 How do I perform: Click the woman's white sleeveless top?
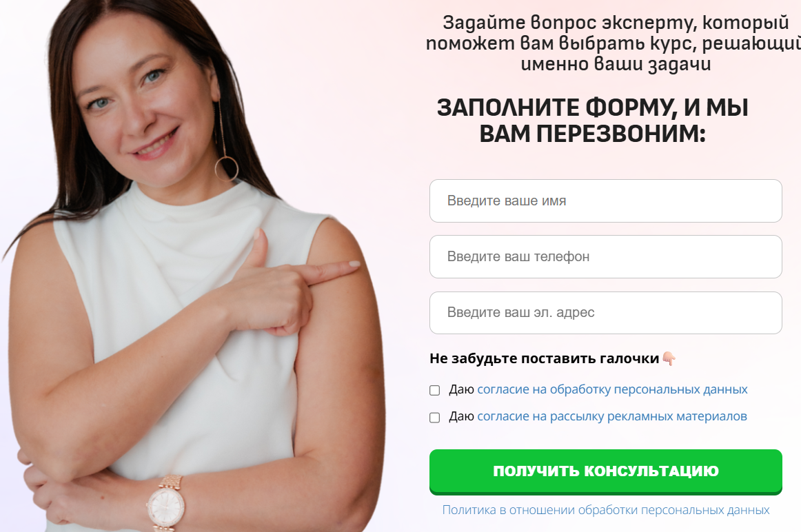tap(189, 327)
